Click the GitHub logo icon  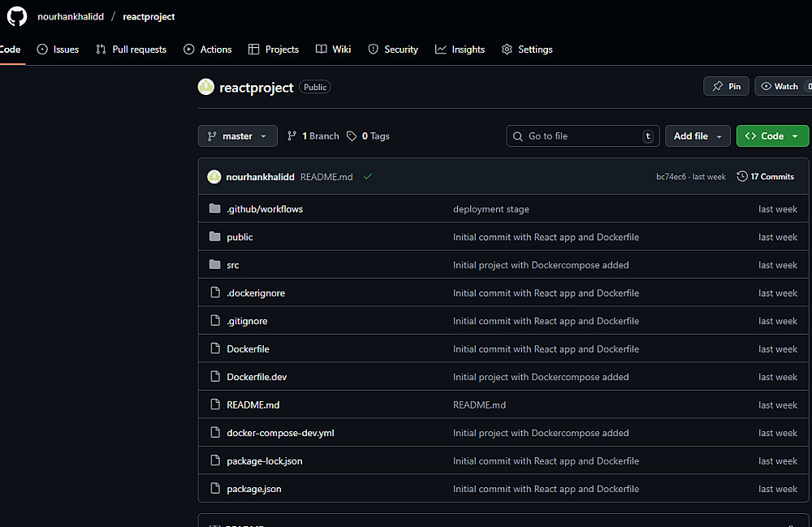click(x=17, y=16)
